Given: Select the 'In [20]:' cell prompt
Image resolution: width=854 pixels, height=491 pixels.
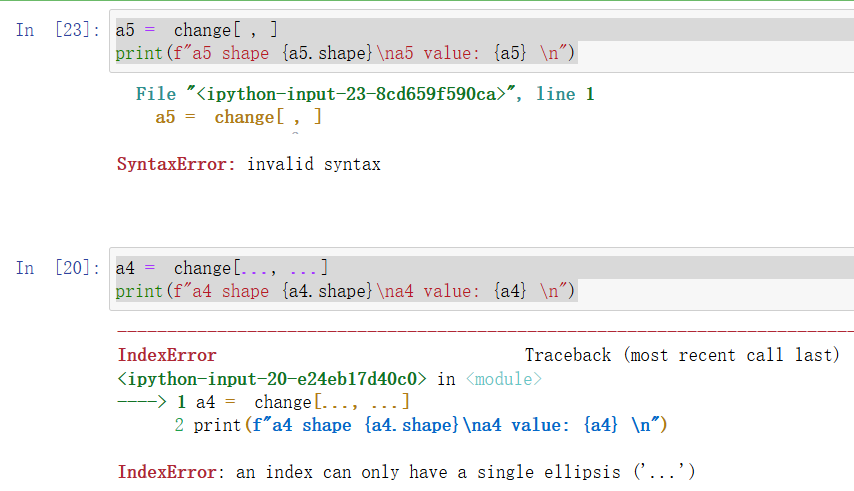Looking at the screenshot, I should (x=58, y=268).
